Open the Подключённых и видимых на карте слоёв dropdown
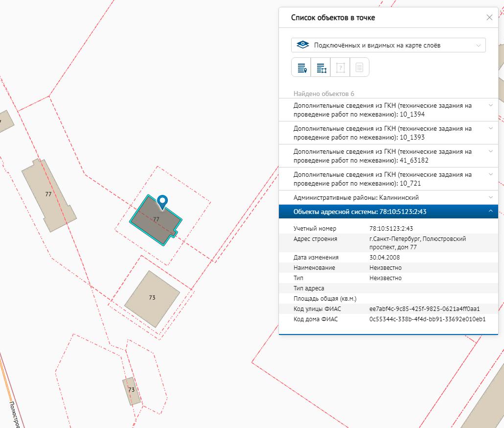Screen dimensions: 504x428 (x=389, y=46)
